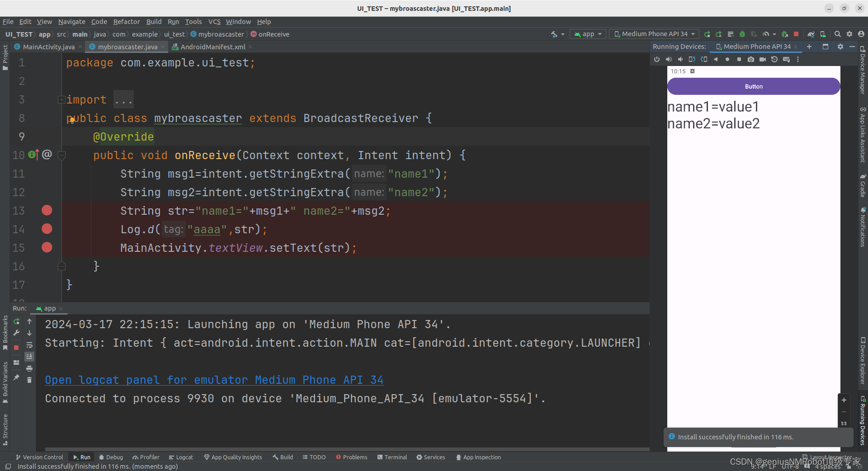The width and height of the screenshot is (868, 471).
Task: Collapse the onReceive method fold on line 10
Action: [62, 155]
